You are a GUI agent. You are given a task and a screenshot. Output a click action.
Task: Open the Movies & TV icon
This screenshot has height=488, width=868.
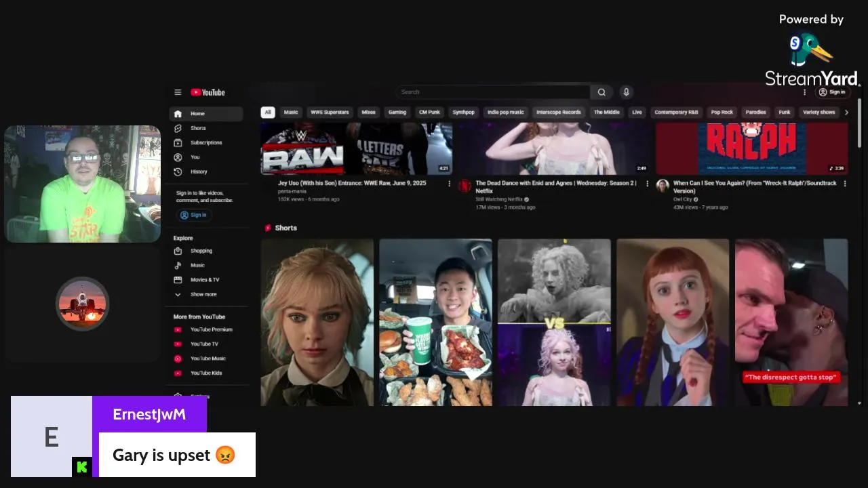(x=178, y=280)
